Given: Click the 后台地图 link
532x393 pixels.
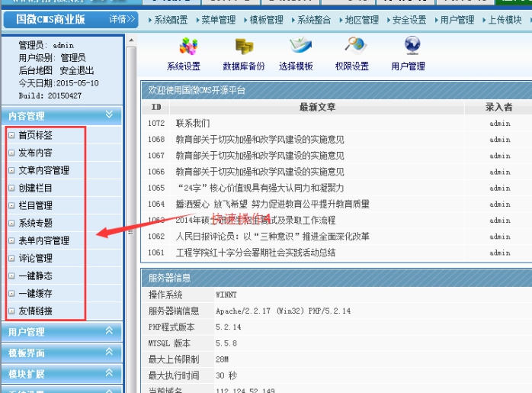Looking at the screenshot, I should (35, 70).
